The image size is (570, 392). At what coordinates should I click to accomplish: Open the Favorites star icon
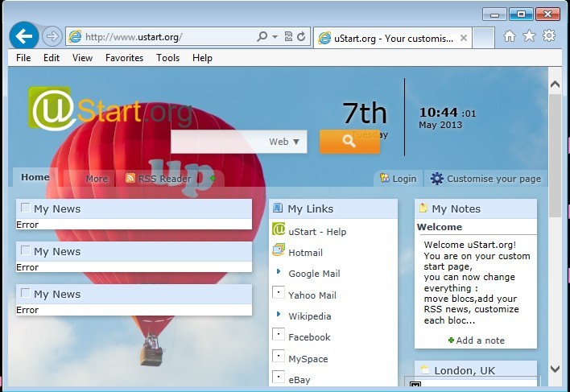coord(529,36)
